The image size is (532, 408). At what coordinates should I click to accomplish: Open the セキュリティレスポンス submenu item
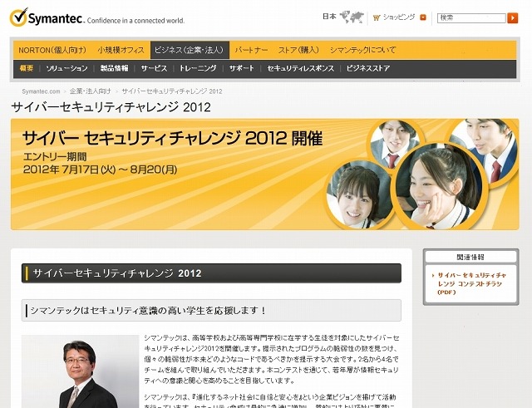[x=301, y=68]
